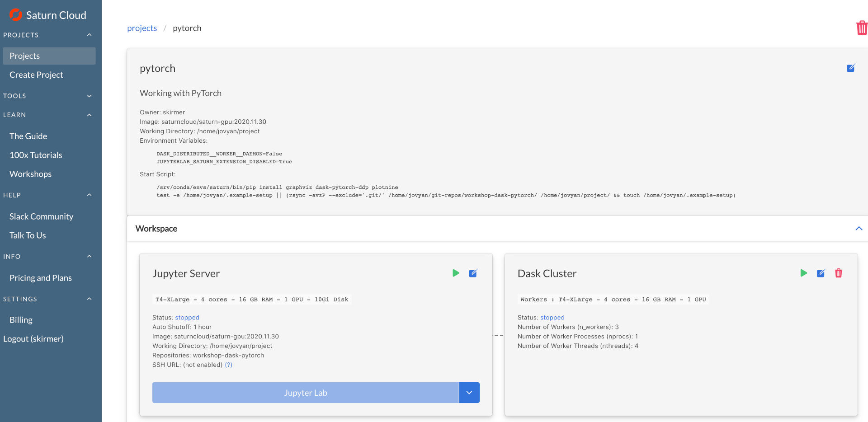Click the Dask Workers T4-XLarge spec label
This screenshot has height=422, width=868.
coord(613,300)
